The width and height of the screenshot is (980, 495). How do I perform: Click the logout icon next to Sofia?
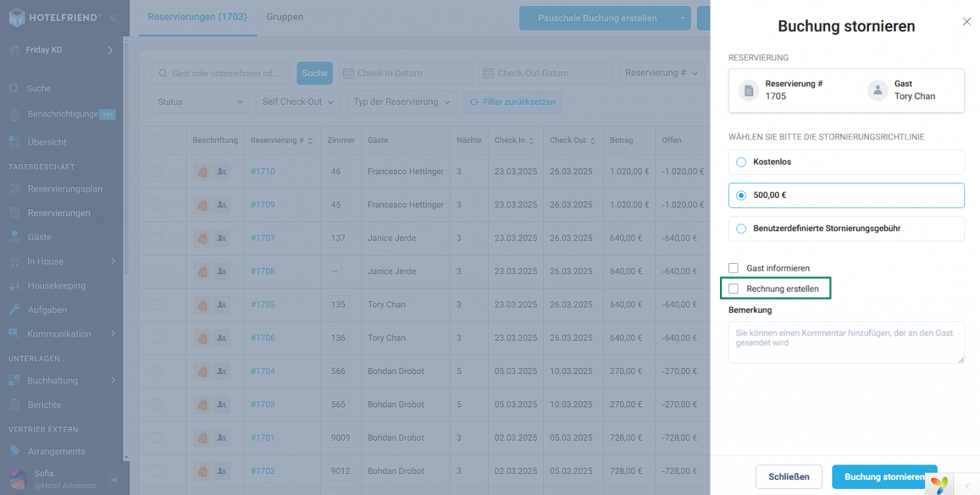pos(114,479)
